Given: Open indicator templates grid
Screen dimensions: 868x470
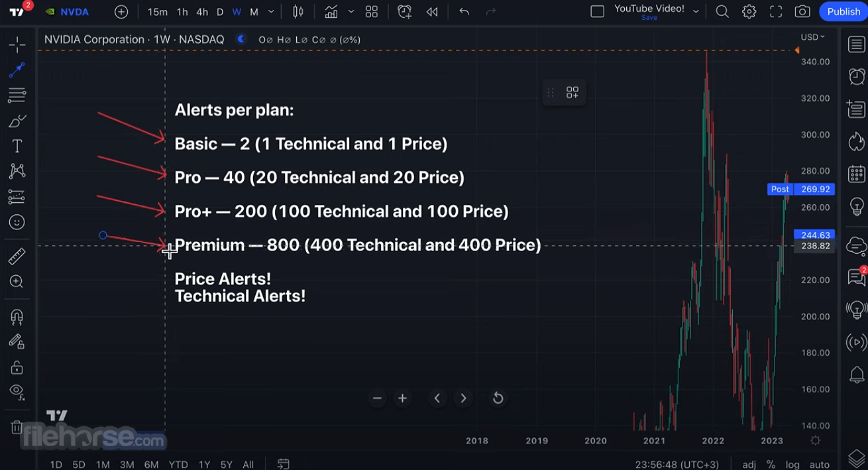Looking at the screenshot, I should [372, 12].
